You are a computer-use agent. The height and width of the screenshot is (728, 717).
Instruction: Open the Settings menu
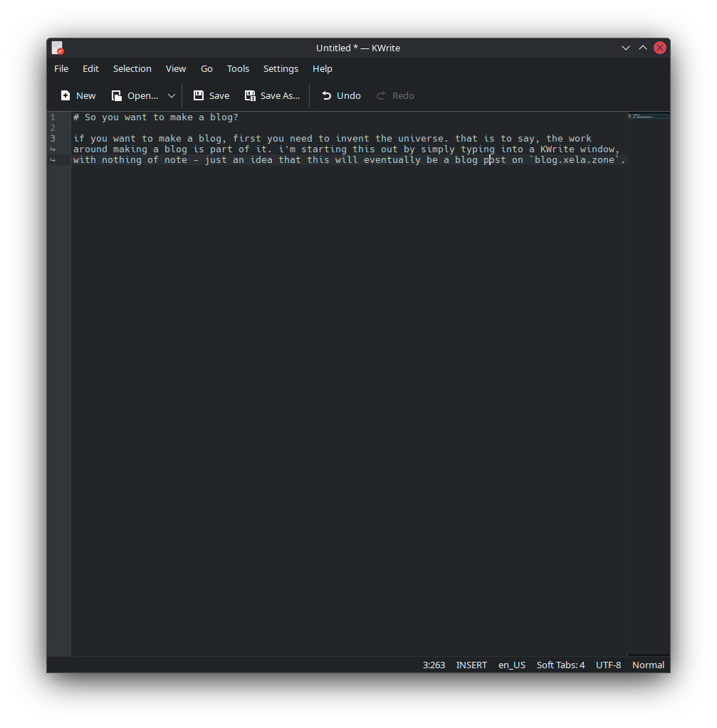coord(281,68)
